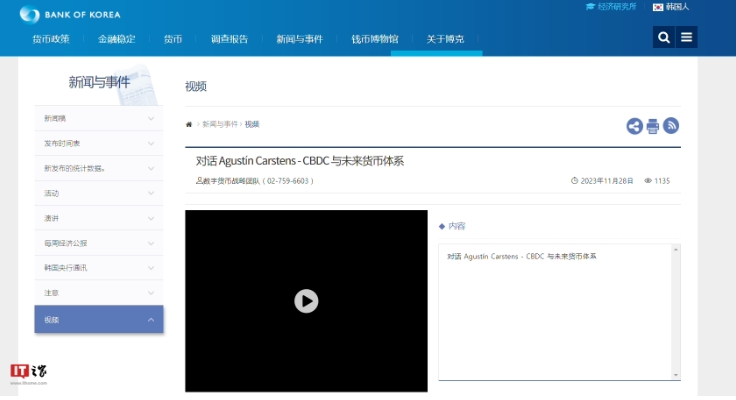This screenshot has height=400, width=736.
Task: Click the Korean flag language icon
Action: [x=658, y=7]
